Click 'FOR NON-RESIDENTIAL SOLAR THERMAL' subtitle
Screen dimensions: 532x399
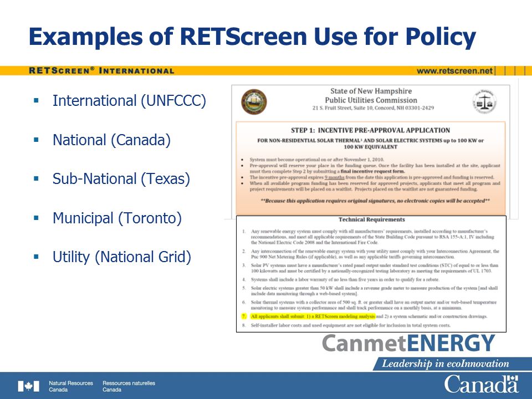coord(371,144)
